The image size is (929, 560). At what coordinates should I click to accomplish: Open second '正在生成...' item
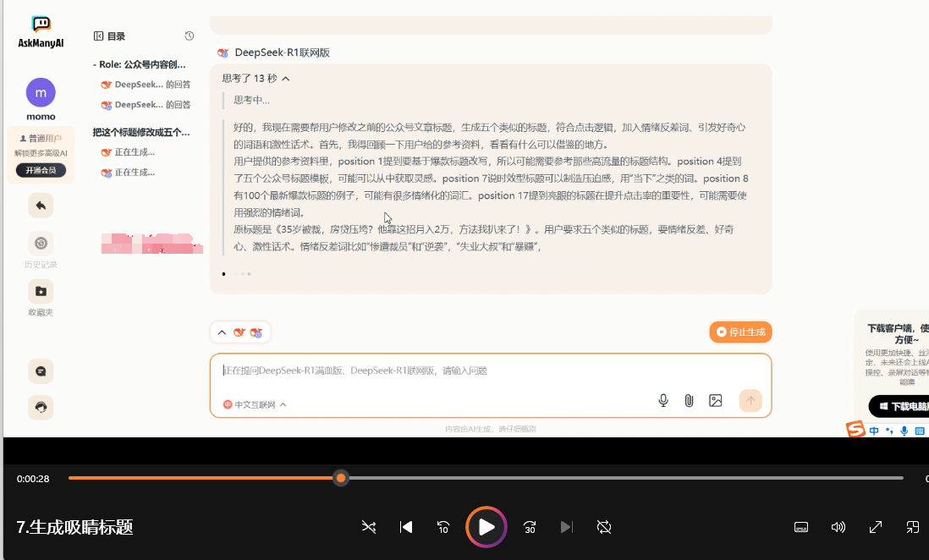(129, 173)
